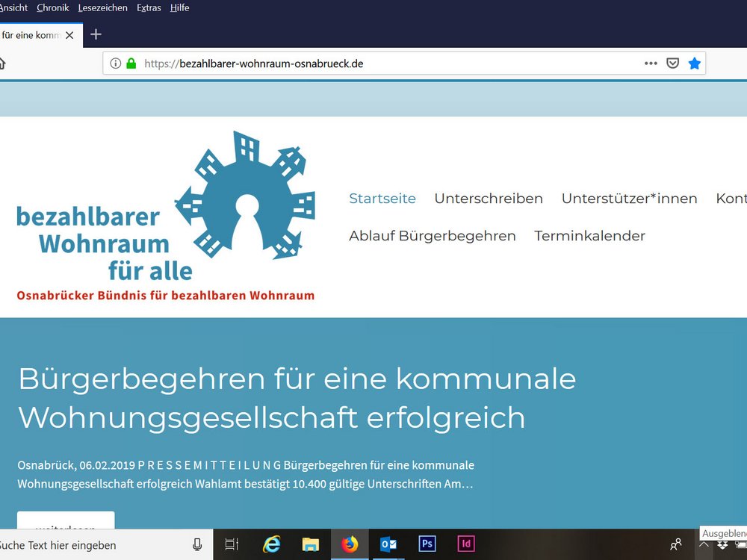This screenshot has width=747, height=560.
Task: Open the Terminkalender page
Action: tap(589, 236)
